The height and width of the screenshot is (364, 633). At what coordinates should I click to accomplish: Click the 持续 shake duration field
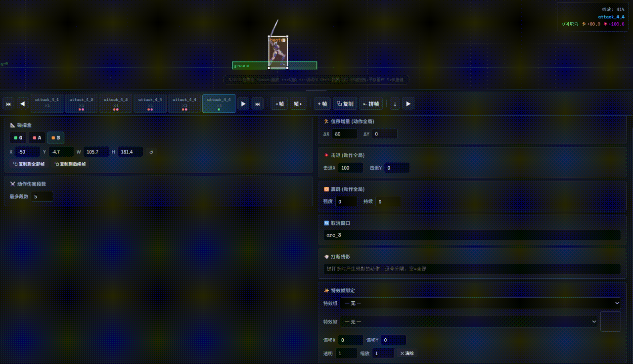(x=388, y=201)
